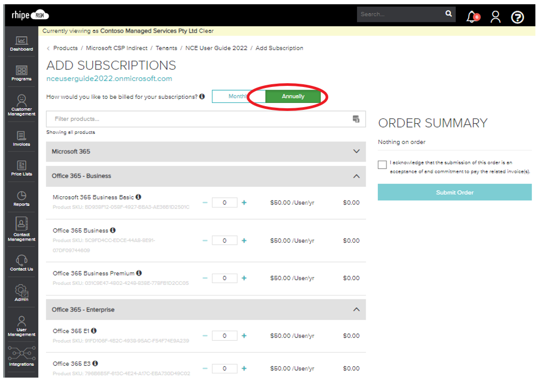The width and height of the screenshot is (545, 392).
Task: Open nceuserguide2022.onmicrosoft.com link
Action: tap(109, 78)
